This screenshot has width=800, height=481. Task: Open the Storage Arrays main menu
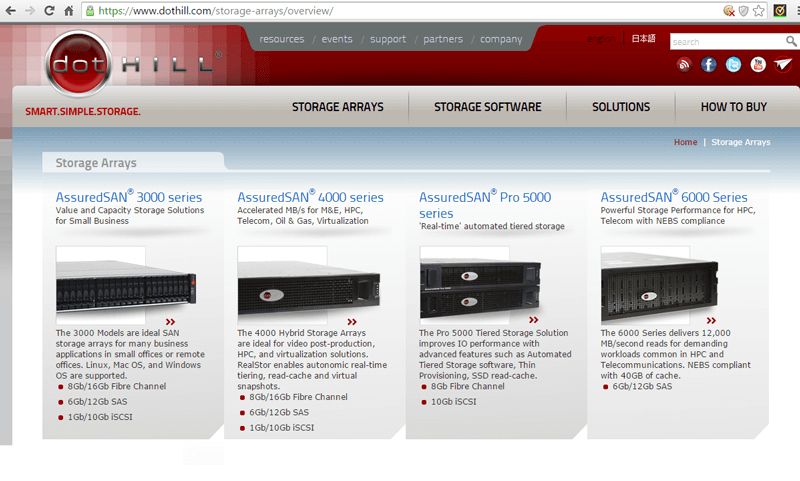(x=338, y=107)
